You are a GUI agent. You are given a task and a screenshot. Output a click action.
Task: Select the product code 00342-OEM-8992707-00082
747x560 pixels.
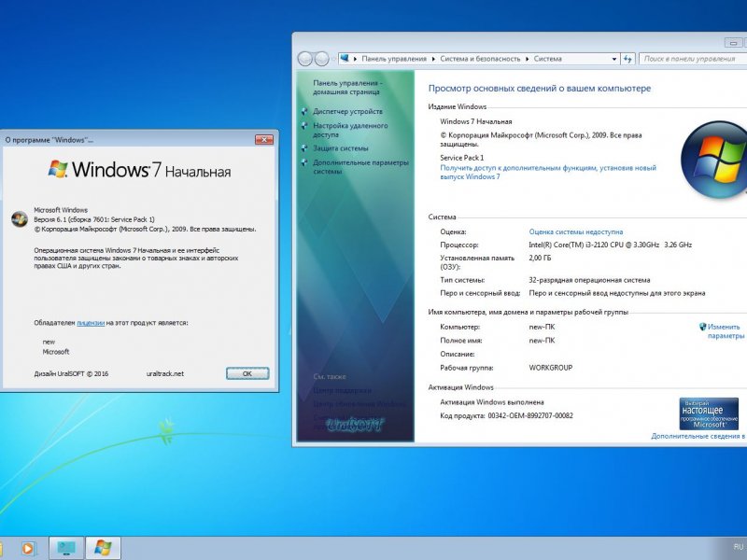(530, 415)
